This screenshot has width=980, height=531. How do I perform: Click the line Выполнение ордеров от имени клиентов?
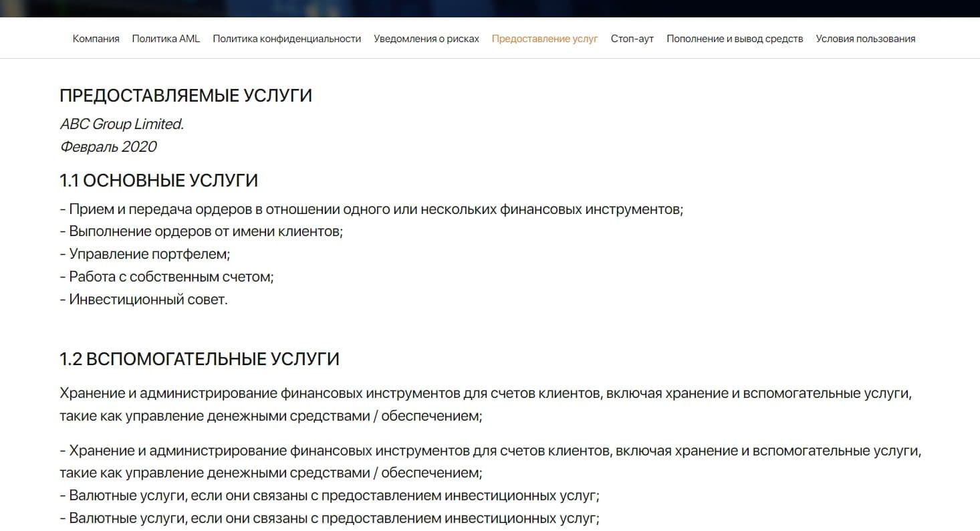[201, 232]
